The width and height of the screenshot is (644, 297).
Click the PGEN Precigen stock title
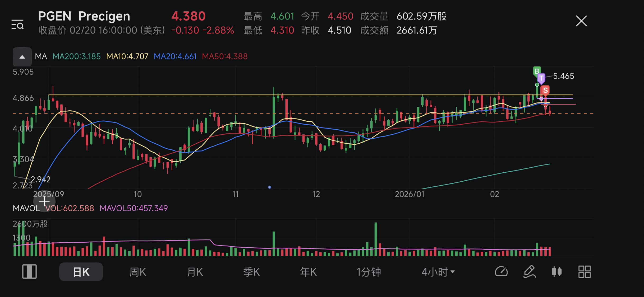84,16
